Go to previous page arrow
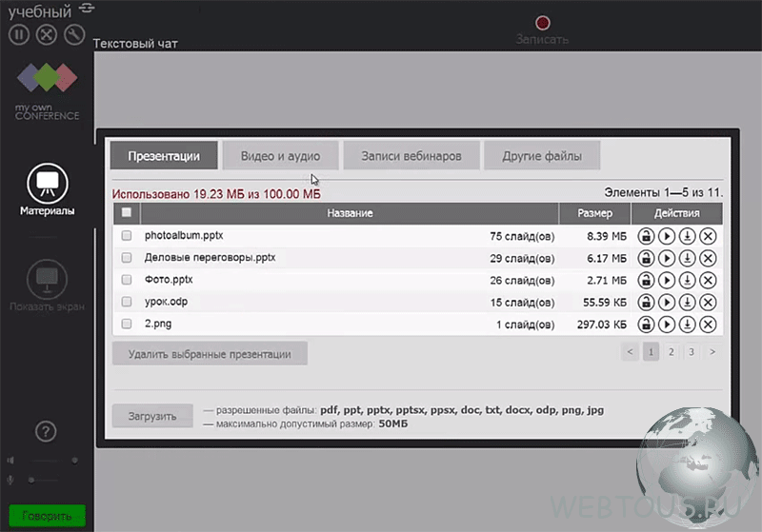The image size is (762, 532). tap(630, 351)
